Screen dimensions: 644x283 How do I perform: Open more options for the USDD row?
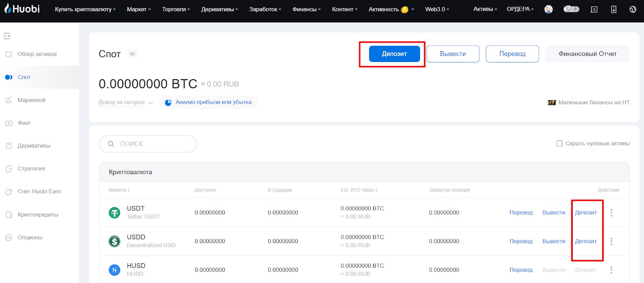(611, 241)
